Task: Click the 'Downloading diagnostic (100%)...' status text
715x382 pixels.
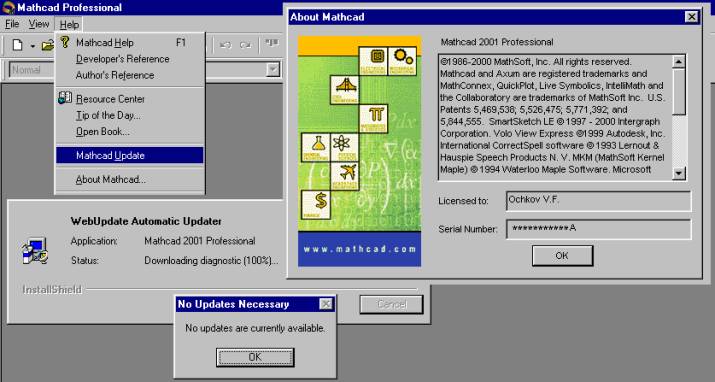Action: (x=211, y=261)
